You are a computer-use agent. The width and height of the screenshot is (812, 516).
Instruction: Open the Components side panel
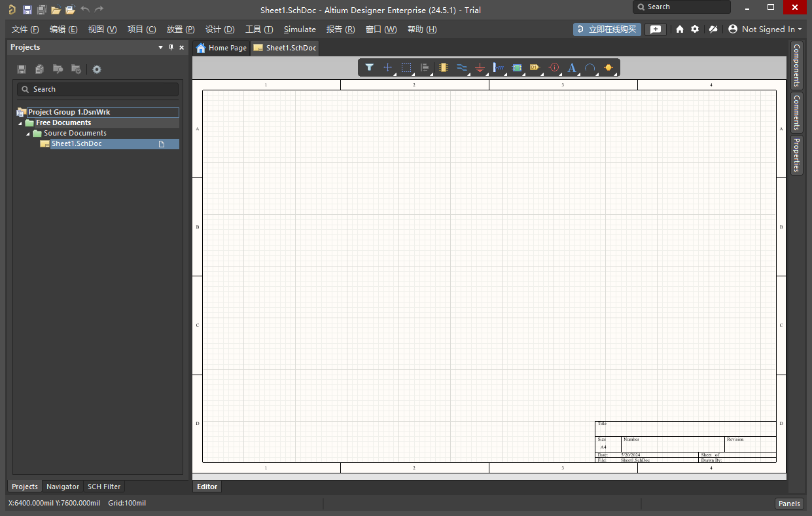pos(796,65)
